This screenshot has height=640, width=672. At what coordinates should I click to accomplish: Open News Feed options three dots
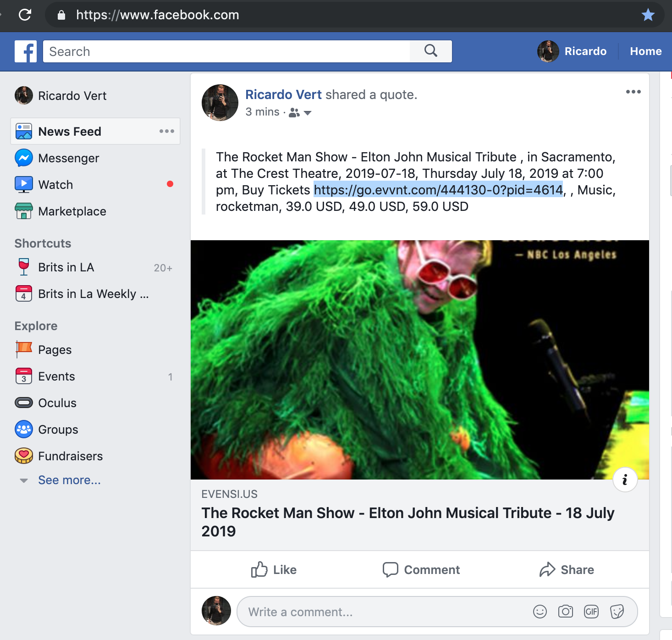click(x=167, y=131)
